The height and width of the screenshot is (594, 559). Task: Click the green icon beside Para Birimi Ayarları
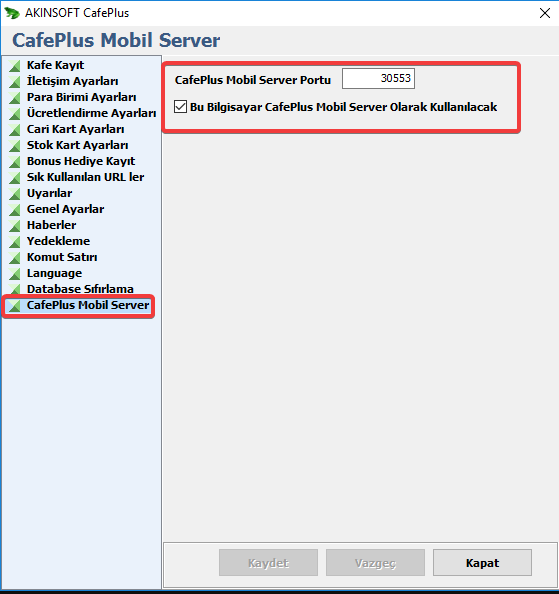pos(15,97)
